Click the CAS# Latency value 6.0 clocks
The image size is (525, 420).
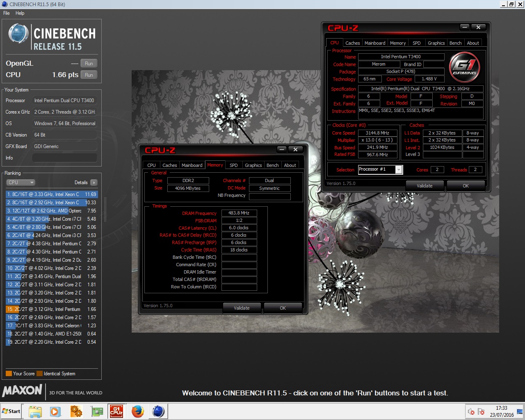[x=239, y=228]
